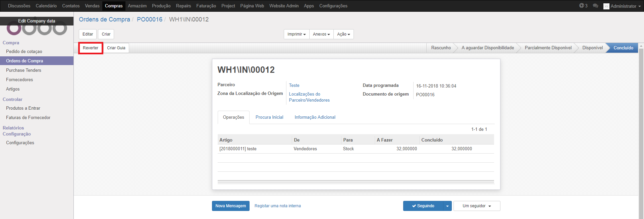Click the Administrator user avatar icon

606,6
